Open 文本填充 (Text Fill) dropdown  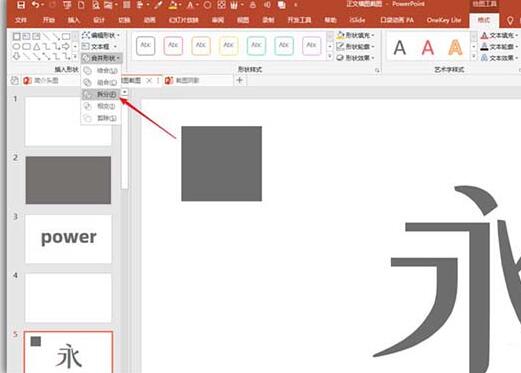(x=499, y=35)
